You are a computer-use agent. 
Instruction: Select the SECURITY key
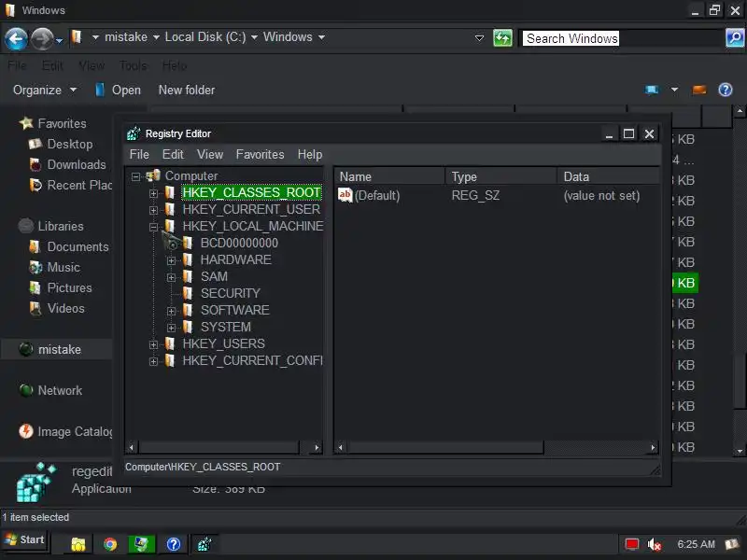click(x=230, y=293)
